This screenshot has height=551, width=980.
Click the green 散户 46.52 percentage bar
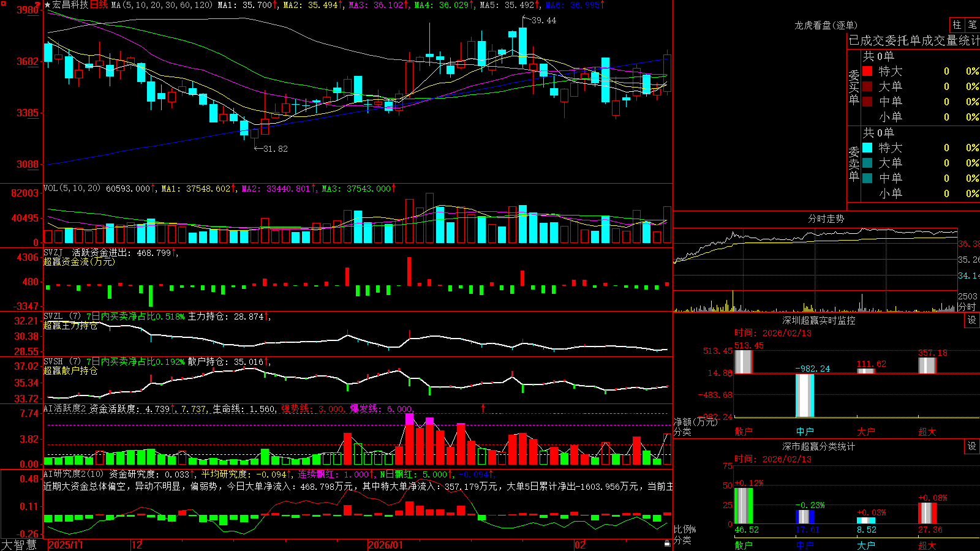(x=744, y=506)
